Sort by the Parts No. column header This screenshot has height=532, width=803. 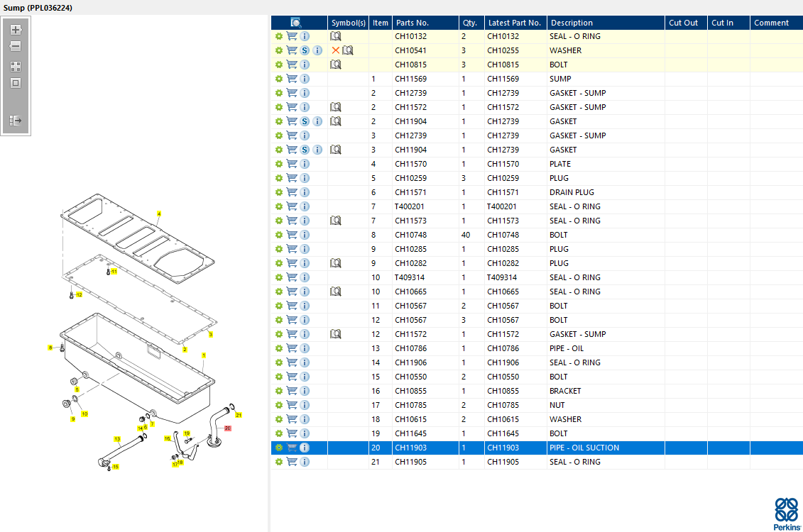[413, 23]
